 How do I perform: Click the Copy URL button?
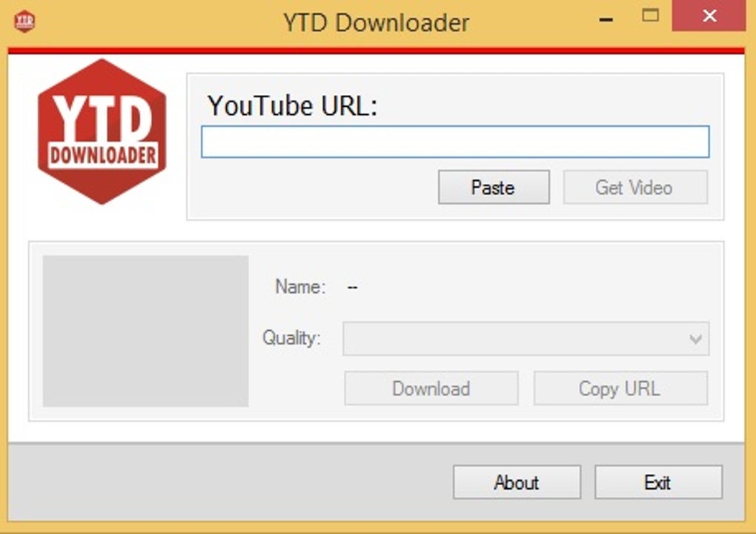620,389
